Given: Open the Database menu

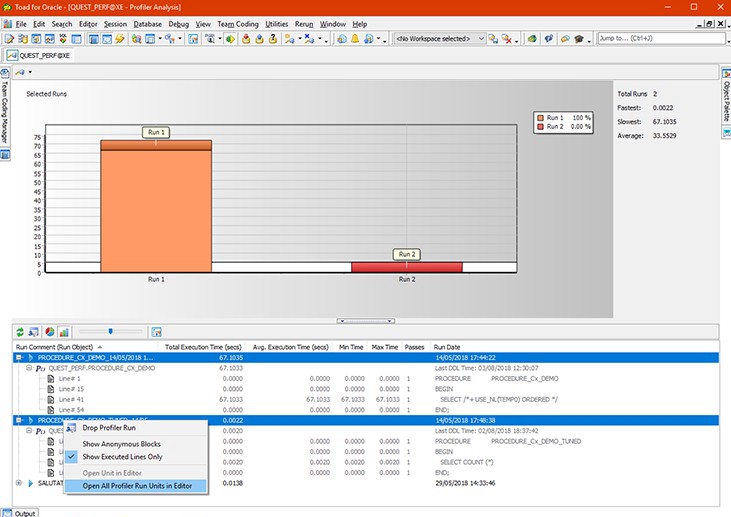Looking at the screenshot, I should tap(147, 24).
